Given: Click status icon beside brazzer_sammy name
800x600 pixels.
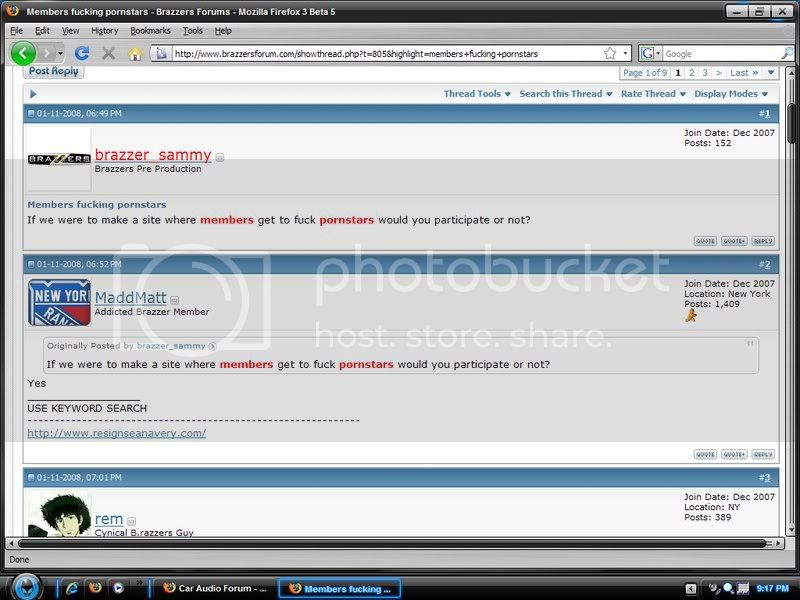Looking at the screenshot, I should pyautogui.click(x=220, y=158).
